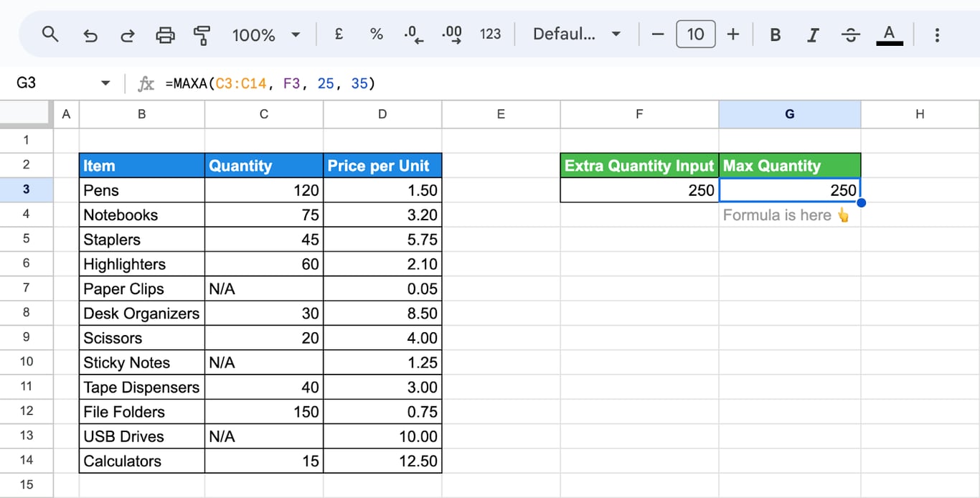Open the text color picker

pos(890,34)
